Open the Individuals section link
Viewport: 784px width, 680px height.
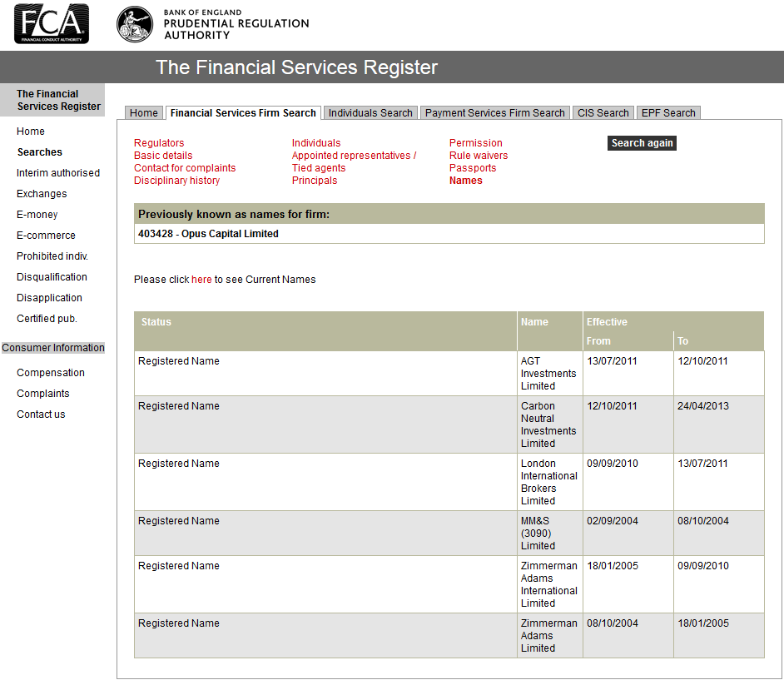[316, 143]
